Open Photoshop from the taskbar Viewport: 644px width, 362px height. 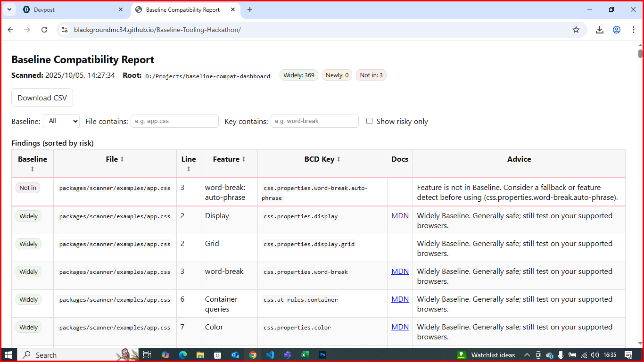(x=322, y=355)
